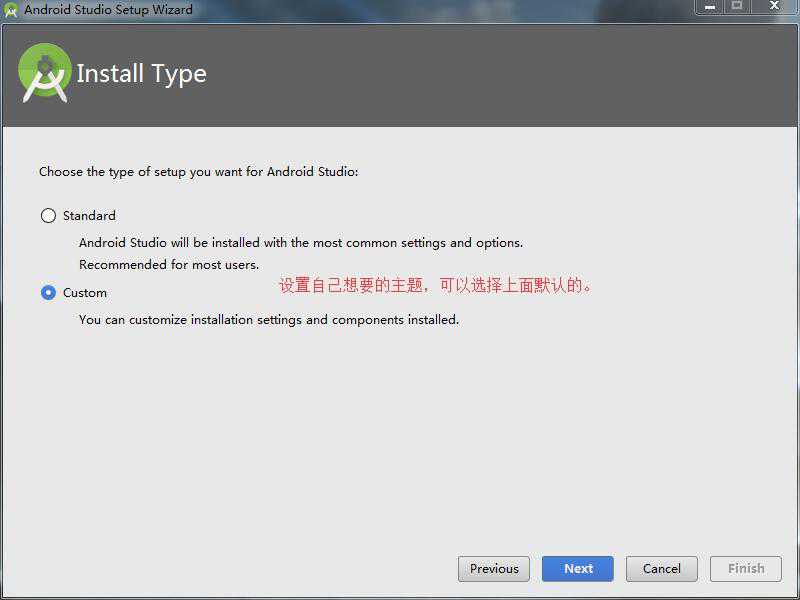Viewport: 800px width, 600px height.
Task: Click the 'Install Type' heading text
Action: [x=141, y=74]
